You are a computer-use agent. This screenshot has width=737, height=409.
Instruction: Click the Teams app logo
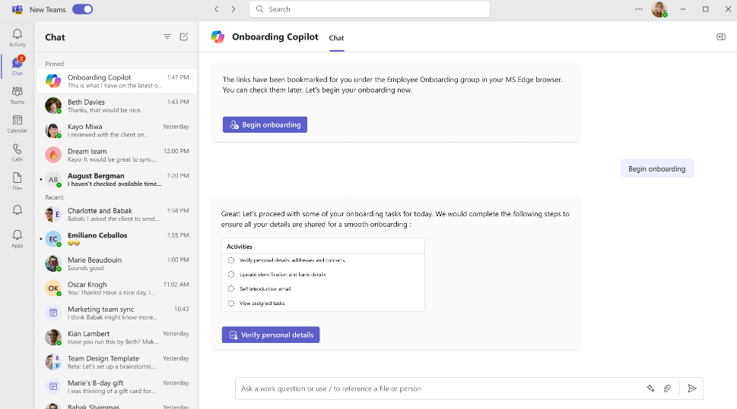coord(17,9)
